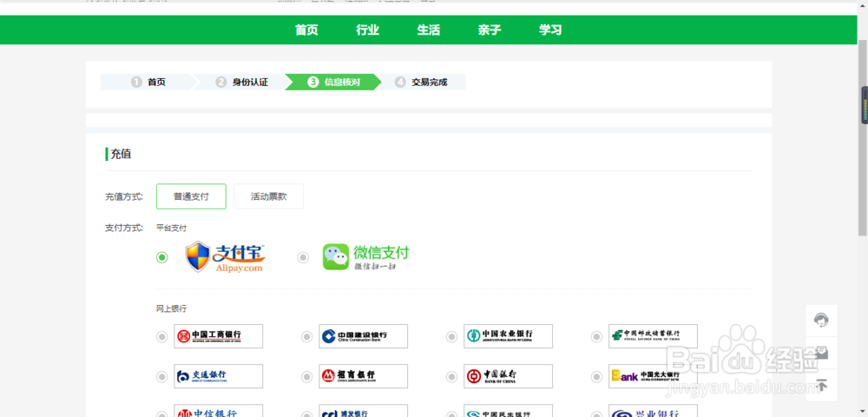
Task: Choose the 中国光大银行 radio button
Action: [x=597, y=376]
